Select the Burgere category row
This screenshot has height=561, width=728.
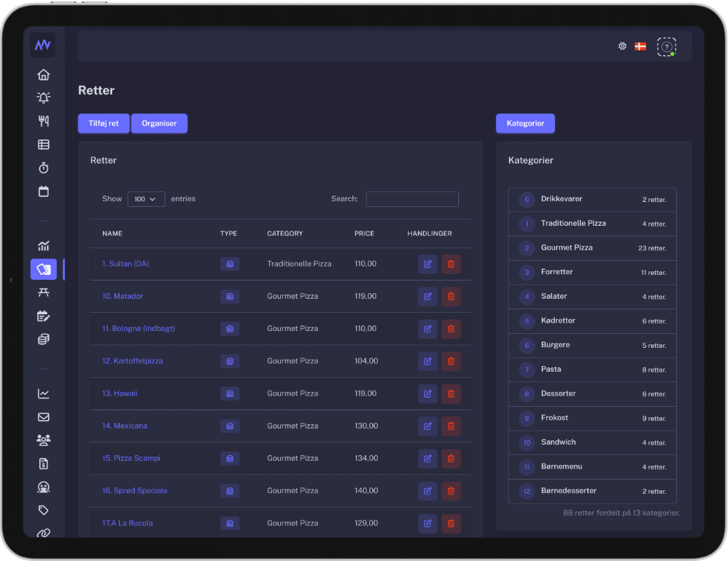click(x=592, y=345)
